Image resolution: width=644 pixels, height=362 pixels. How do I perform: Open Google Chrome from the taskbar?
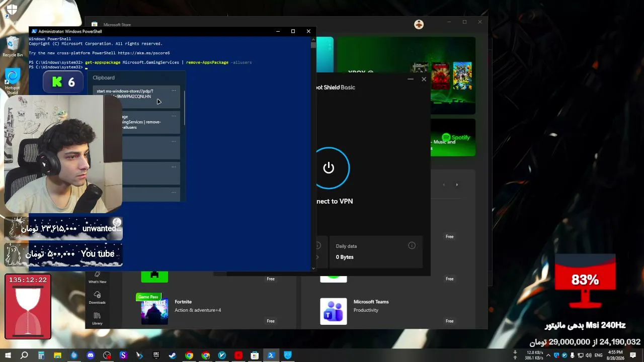189,355
